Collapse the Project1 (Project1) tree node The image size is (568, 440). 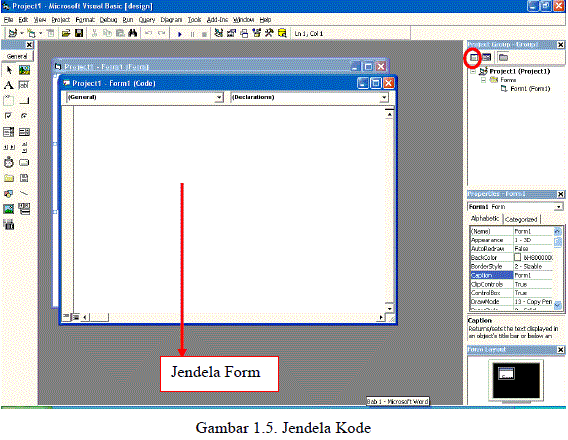click(473, 71)
